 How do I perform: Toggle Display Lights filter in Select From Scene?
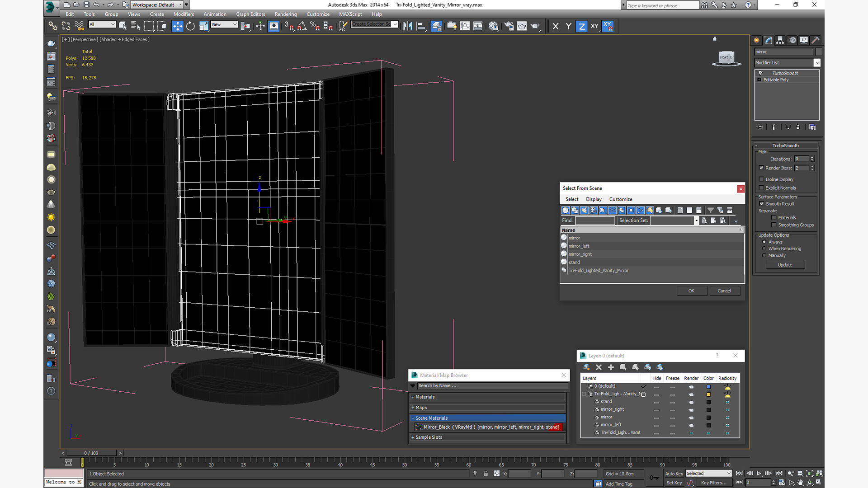click(x=584, y=210)
